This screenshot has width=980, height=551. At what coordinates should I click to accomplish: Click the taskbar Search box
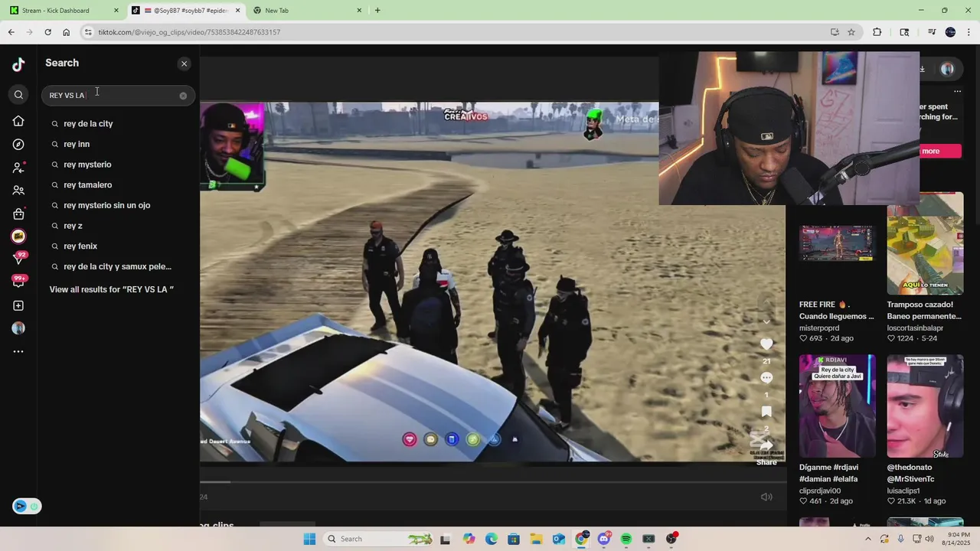click(378, 539)
